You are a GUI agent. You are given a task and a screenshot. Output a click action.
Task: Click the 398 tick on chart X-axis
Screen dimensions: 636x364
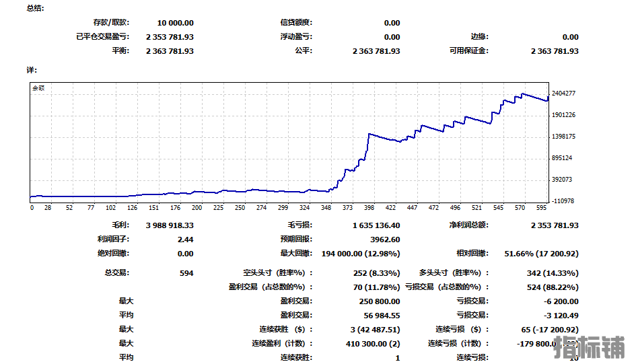(x=369, y=208)
